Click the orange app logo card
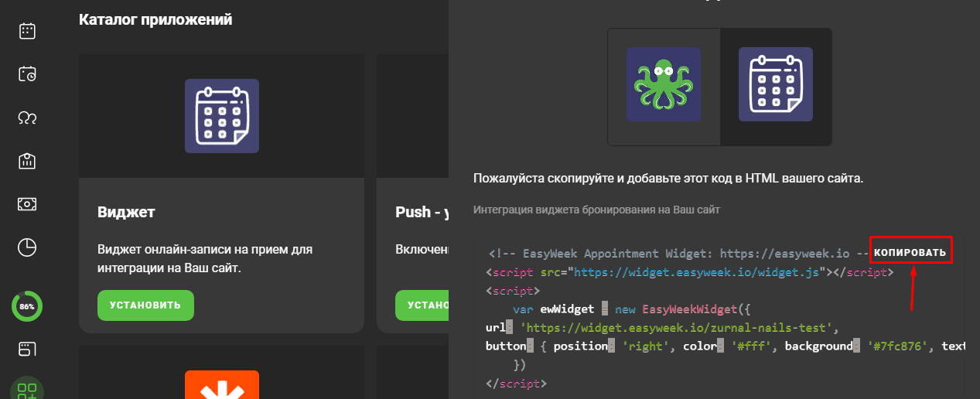This screenshot has height=399, width=980. (222, 384)
